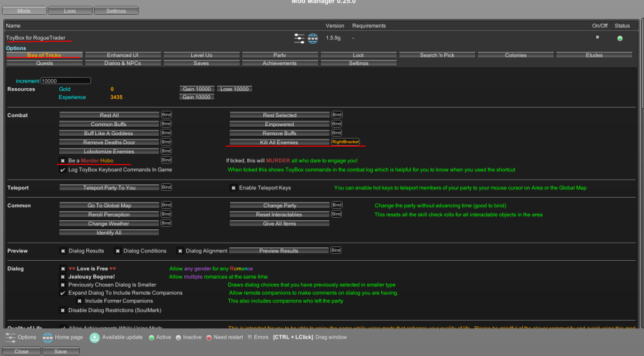Open ToyBox options sliders icon
Screen dimensions: 644x356
click(299, 39)
